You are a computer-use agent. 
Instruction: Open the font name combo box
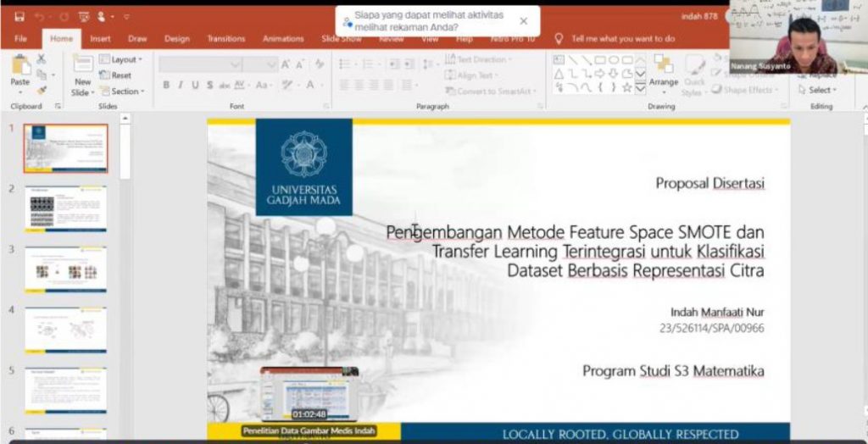pos(200,64)
